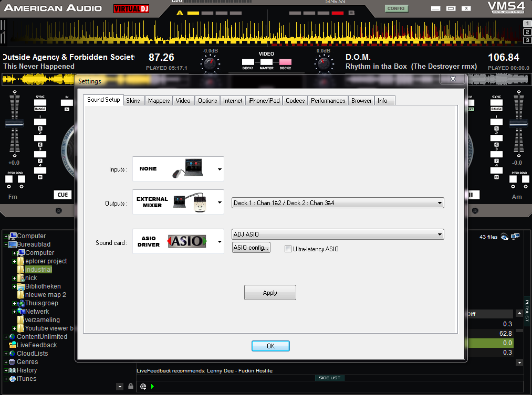Image resolution: width=532 pixels, height=395 pixels.
Task: Click the left deck gain knob
Action: coord(210,63)
